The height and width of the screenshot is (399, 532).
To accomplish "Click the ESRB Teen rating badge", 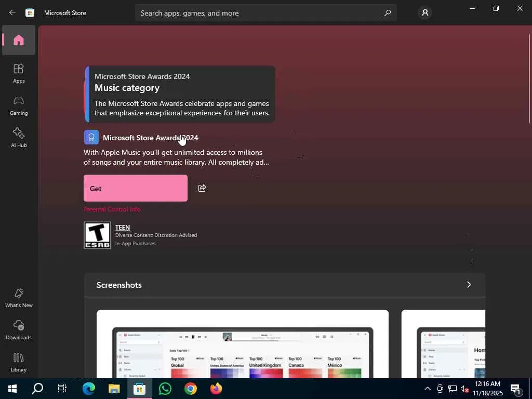I will click(x=97, y=235).
